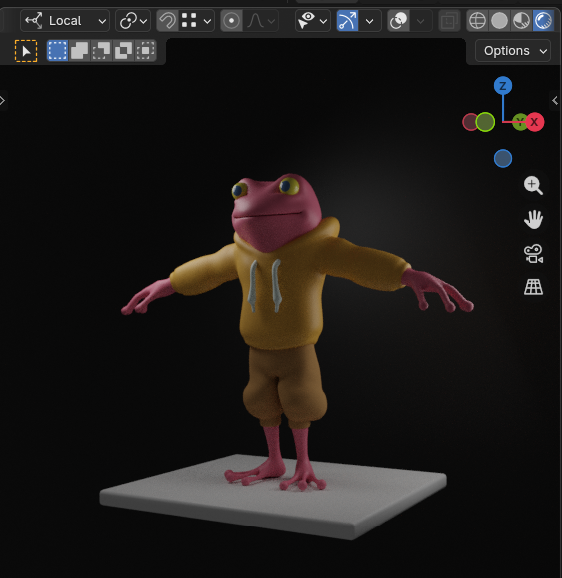Screen dimensions: 562x578
Task: Toggle snapping magnet icon
Action: click(168, 21)
